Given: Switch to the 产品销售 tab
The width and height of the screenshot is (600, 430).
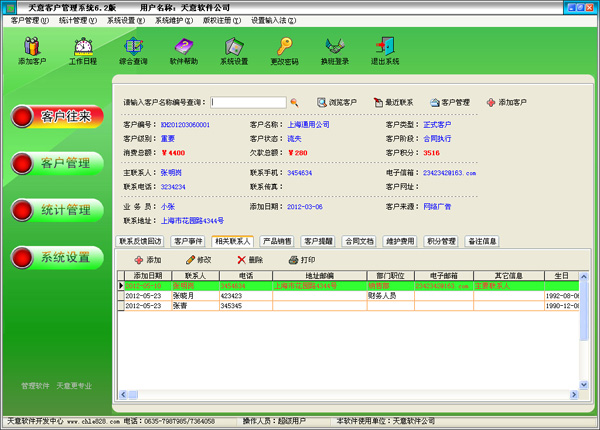Looking at the screenshot, I should tap(277, 241).
